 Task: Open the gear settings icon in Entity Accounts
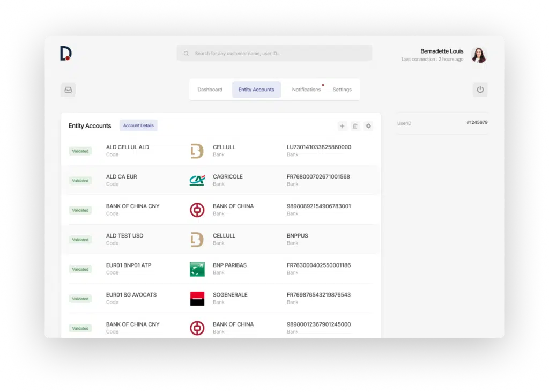[x=368, y=126]
